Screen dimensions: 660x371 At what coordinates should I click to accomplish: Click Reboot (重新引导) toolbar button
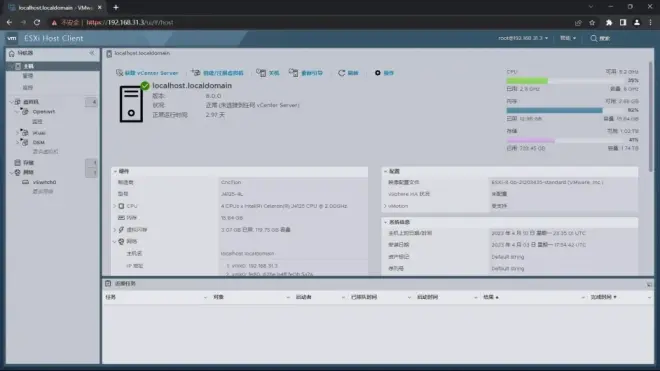[x=306, y=73]
